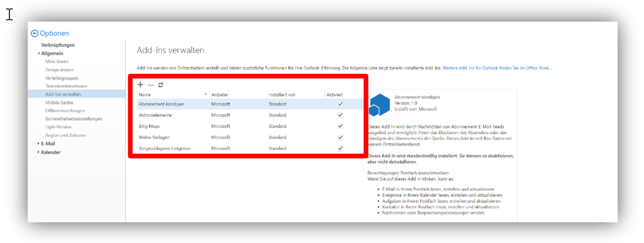Remove add-in with the minus icon

point(151,85)
